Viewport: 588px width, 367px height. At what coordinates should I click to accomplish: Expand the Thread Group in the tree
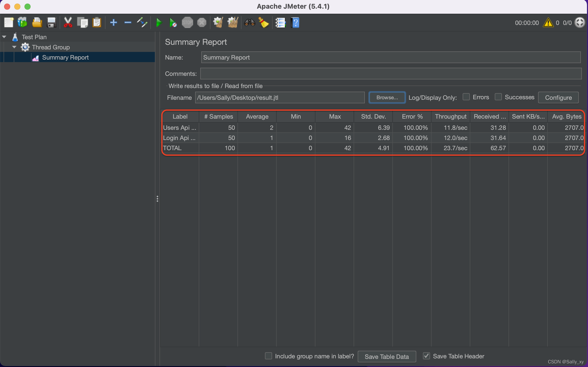pyautogui.click(x=14, y=47)
